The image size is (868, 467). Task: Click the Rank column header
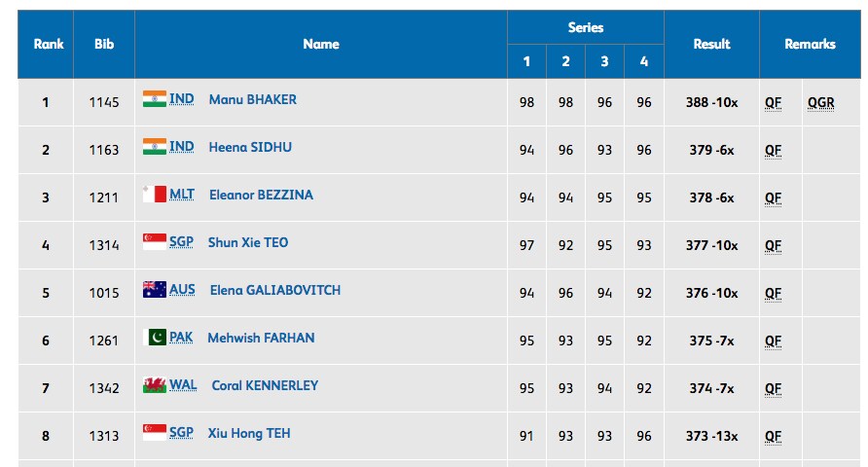[49, 44]
